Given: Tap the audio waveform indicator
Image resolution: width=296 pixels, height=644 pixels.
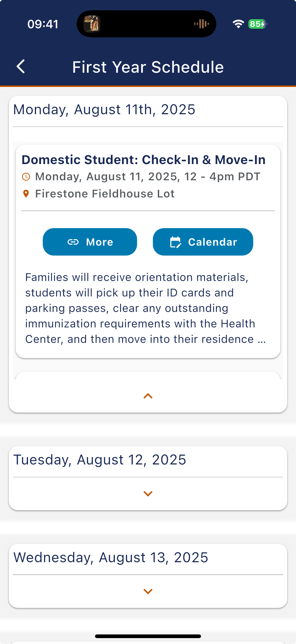Looking at the screenshot, I should pos(201,24).
